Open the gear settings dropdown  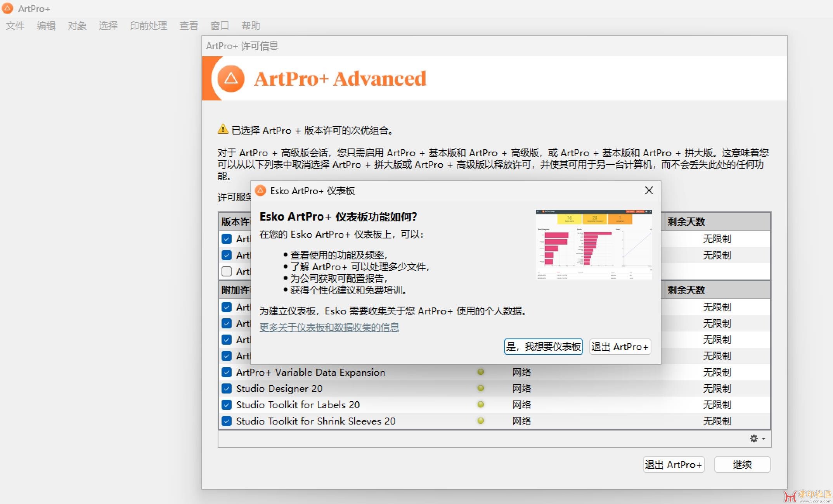[x=757, y=438]
